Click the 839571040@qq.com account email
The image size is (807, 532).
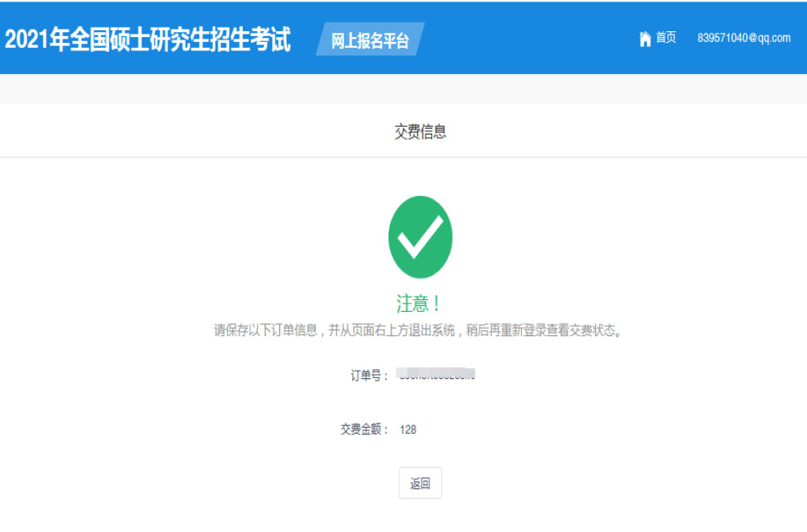coord(743,39)
